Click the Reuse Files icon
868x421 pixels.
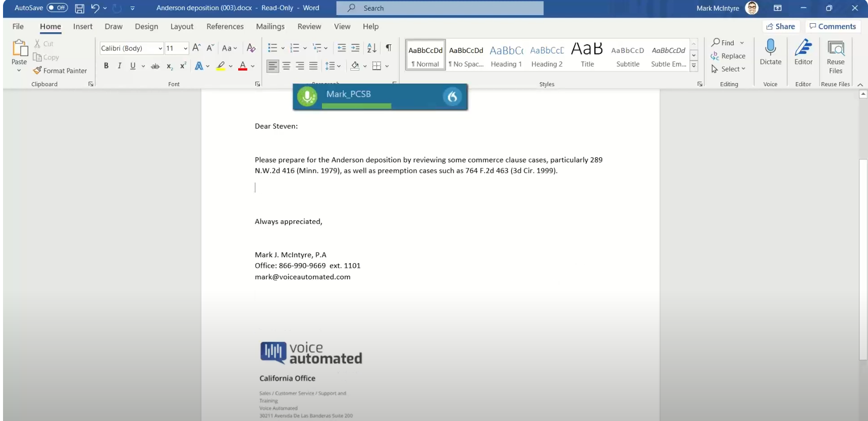click(836, 48)
